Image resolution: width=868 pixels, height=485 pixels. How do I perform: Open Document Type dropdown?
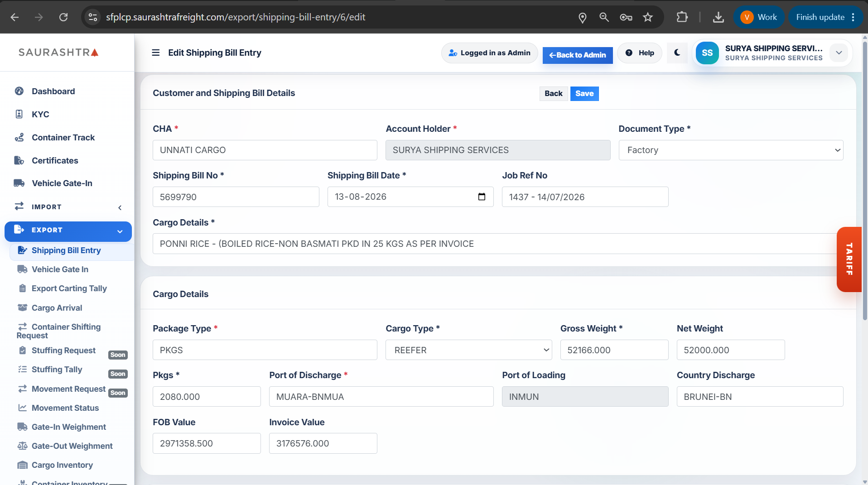tap(731, 150)
